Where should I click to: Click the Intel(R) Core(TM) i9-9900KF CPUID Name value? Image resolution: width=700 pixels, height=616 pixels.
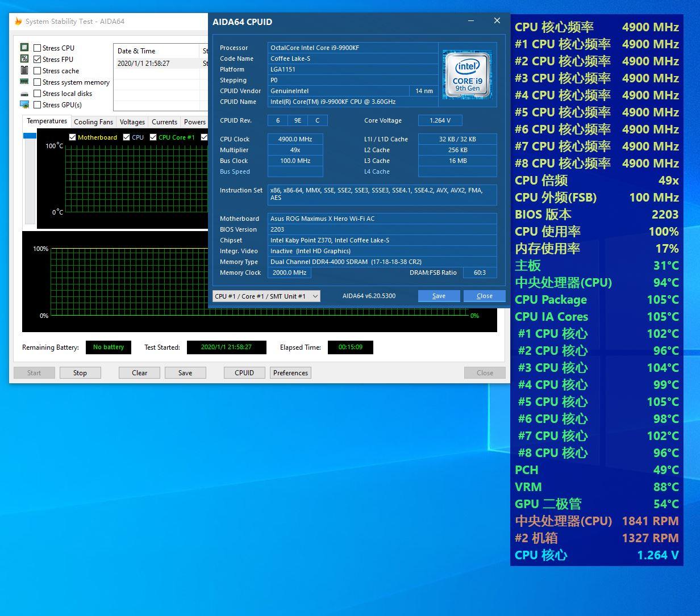pos(352,102)
